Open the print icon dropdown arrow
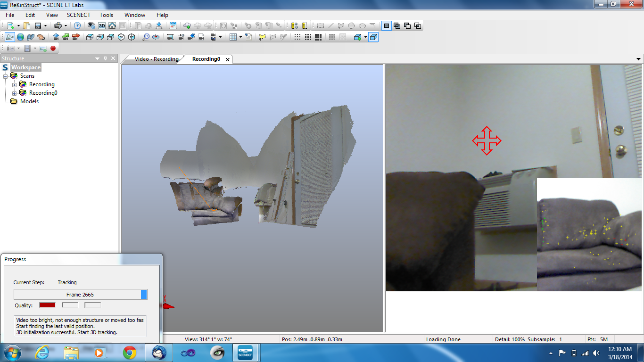This screenshot has height=362, width=644. (x=66, y=26)
